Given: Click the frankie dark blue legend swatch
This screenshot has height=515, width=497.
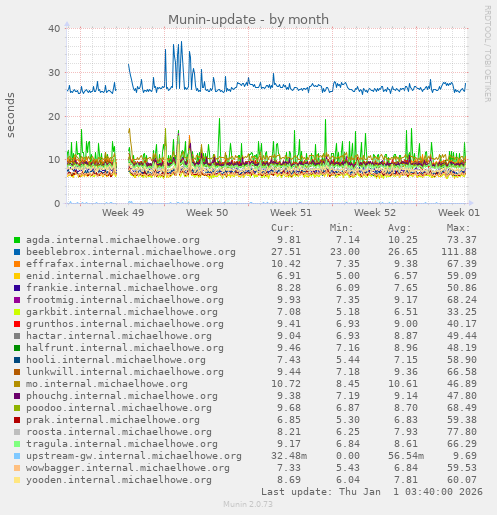Looking at the screenshot, I should coord(17,288).
